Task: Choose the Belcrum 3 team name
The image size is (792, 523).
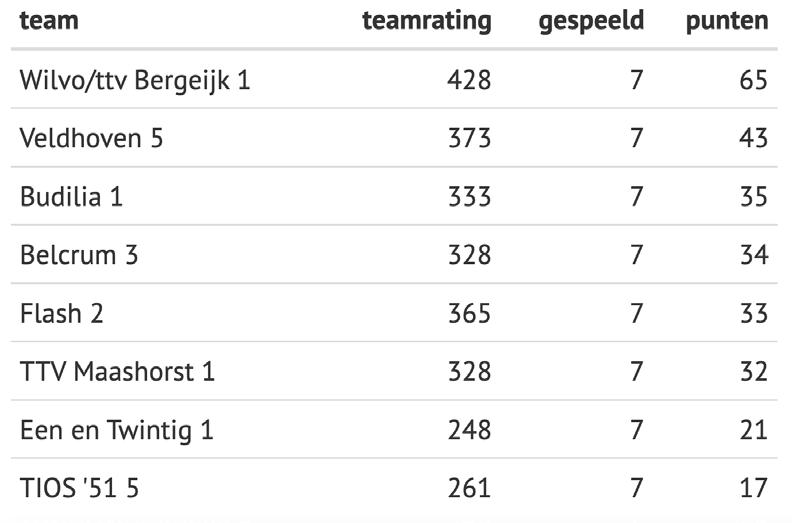Action: [x=79, y=255]
